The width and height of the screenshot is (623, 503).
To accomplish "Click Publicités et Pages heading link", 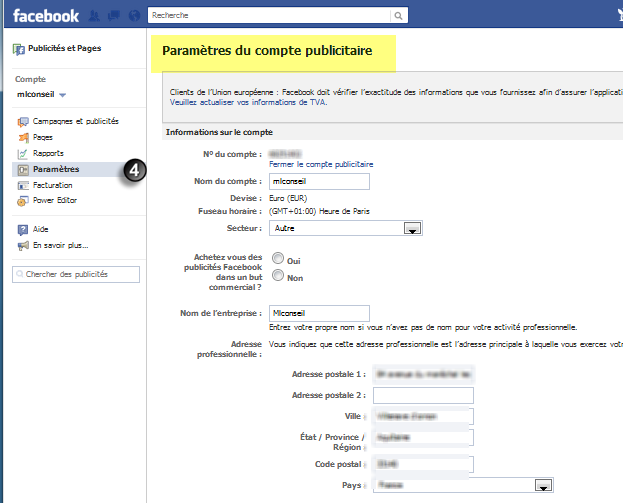I will [x=64, y=48].
